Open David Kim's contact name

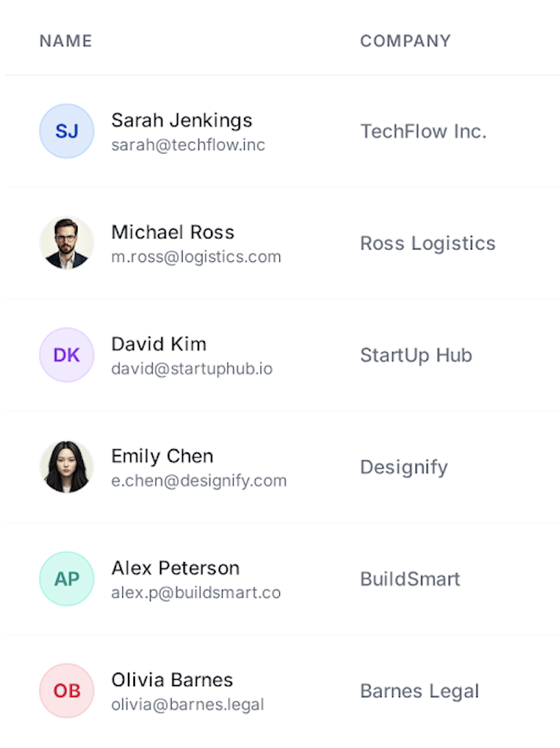point(159,344)
